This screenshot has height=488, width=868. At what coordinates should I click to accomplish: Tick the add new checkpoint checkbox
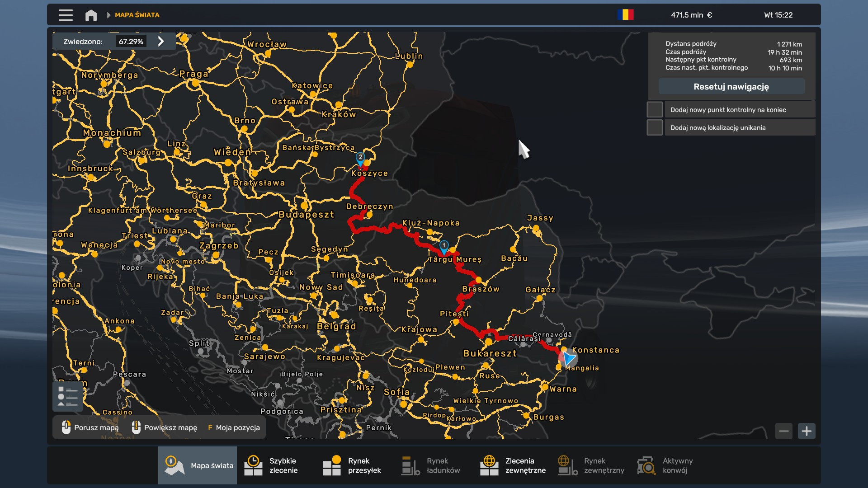pyautogui.click(x=654, y=109)
